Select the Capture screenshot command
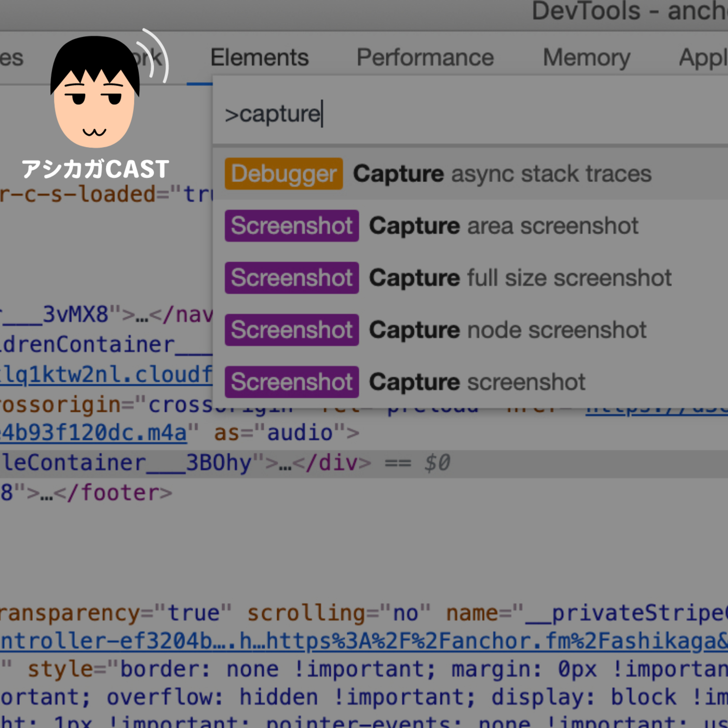The width and height of the screenshot is (728, 728). click(x=477, y=382)
